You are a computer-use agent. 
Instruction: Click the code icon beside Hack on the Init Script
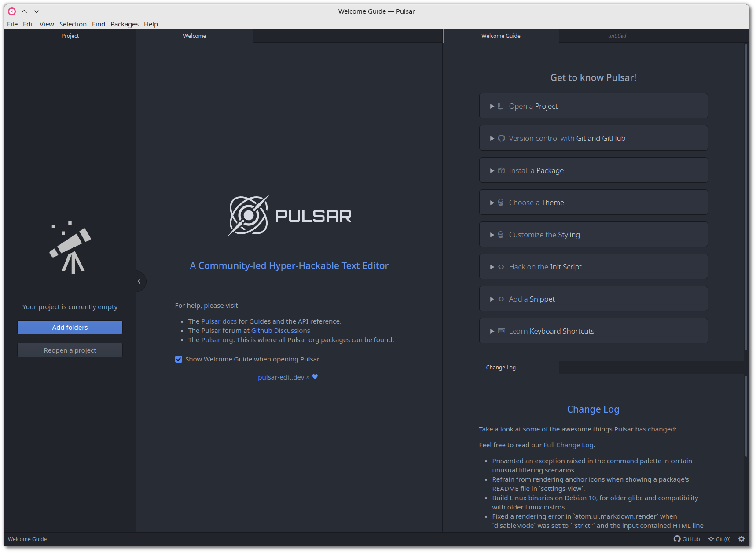point(501,267)
